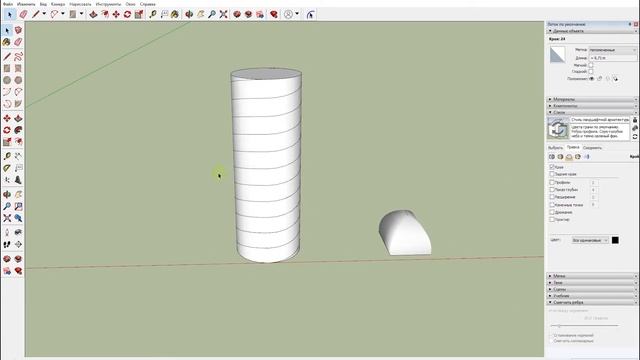Open Background settings icon in style editor
640x360 pixels.
pyautogui.click(x=569, y=157)
